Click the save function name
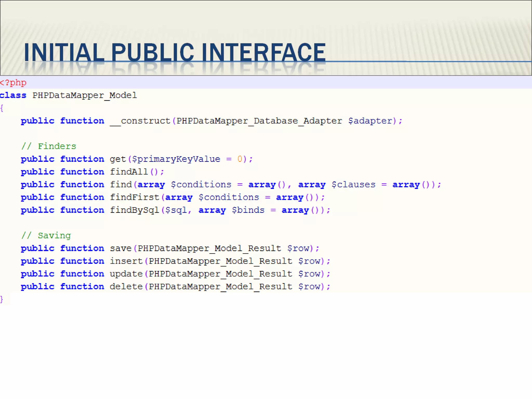This screenshot has height=399, width=532. tap(121, 248)
